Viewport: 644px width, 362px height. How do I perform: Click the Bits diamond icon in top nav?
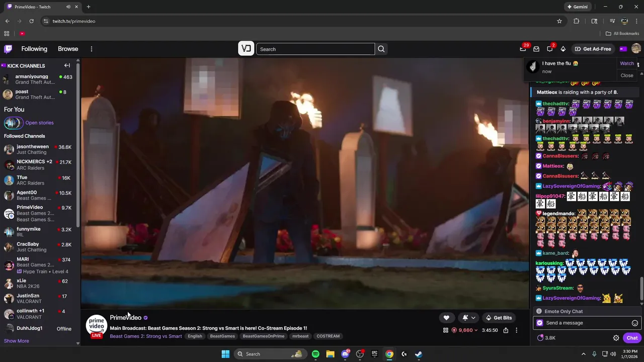563,49
